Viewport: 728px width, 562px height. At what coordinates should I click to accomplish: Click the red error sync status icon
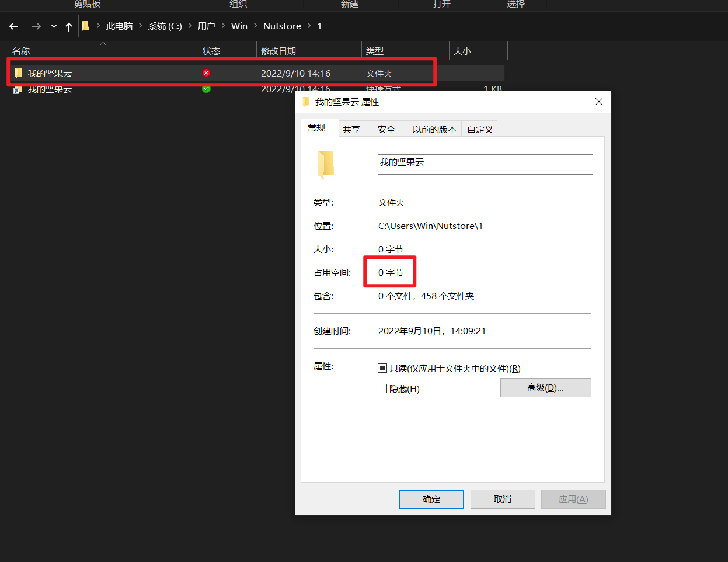(x=206, y=72)
